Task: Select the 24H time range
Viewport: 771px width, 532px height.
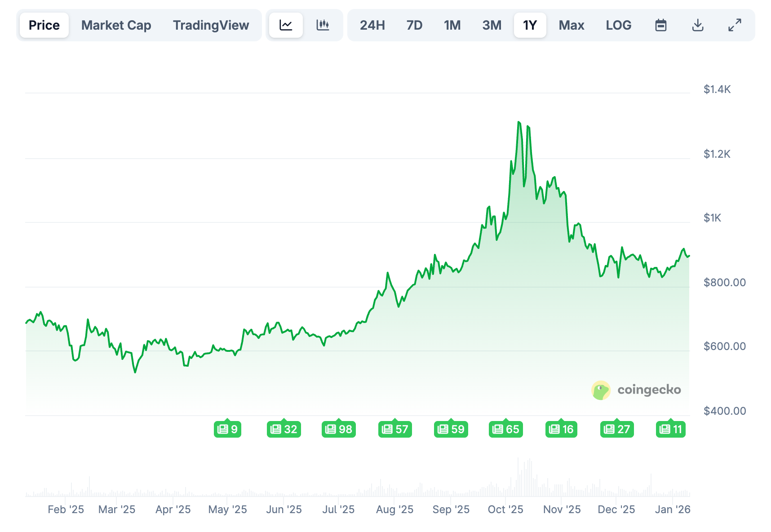Action: [x=372, y=25]
